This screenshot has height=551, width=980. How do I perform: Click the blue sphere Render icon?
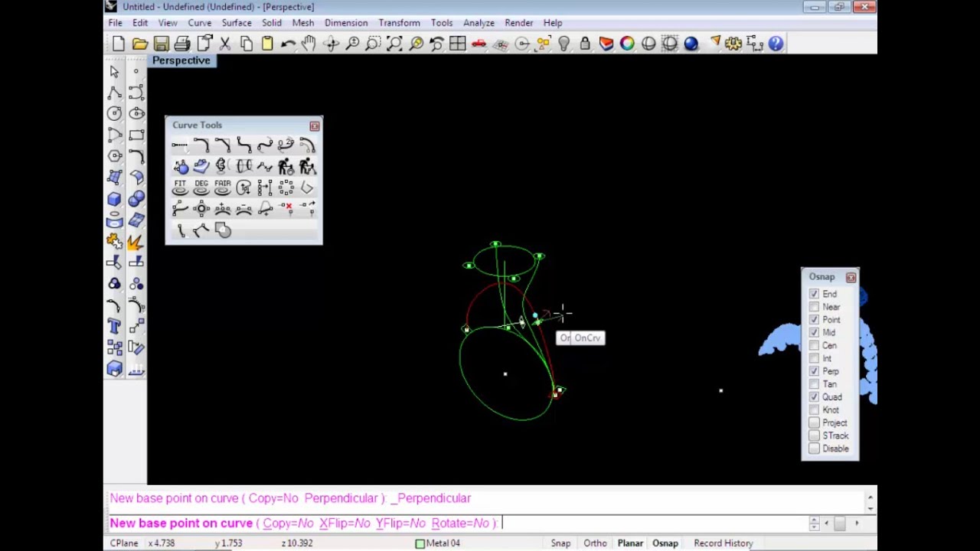[691, 44]
